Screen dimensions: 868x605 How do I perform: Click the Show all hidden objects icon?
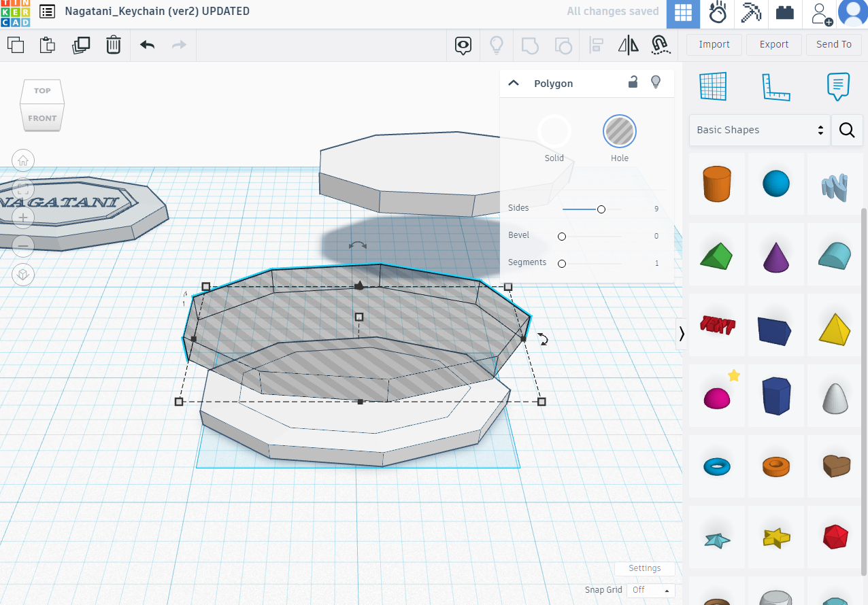pyautogui.click(x=463, y=45)
